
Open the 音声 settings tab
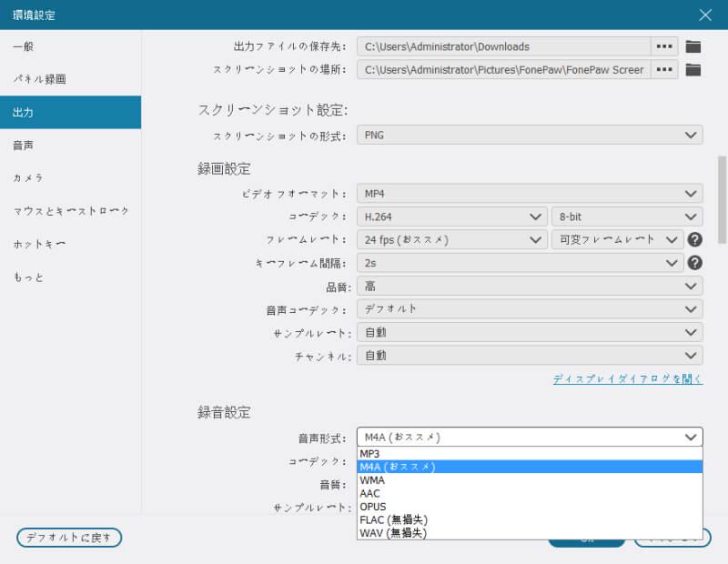(x=71, y=146)
